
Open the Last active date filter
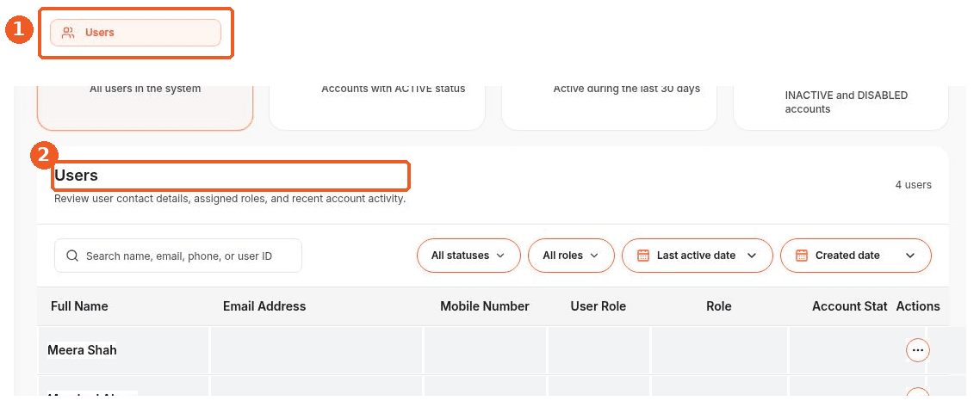(x=698, y=256)
